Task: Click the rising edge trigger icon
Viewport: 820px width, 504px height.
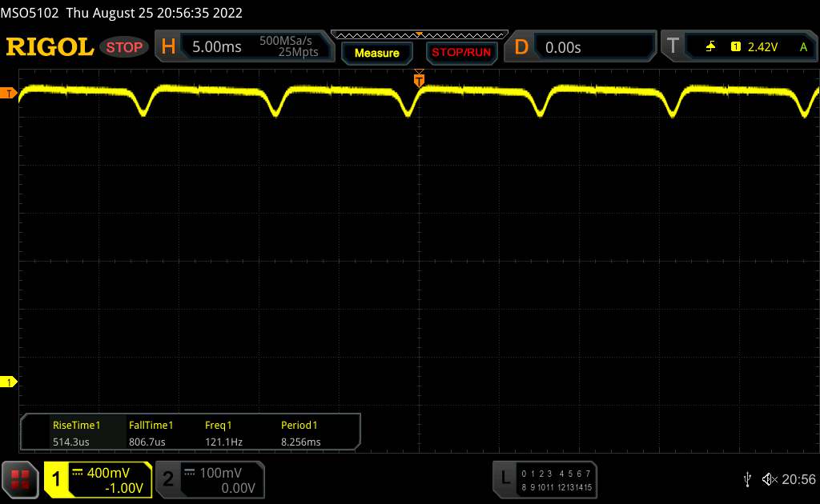Action: [x=710, y=47]
